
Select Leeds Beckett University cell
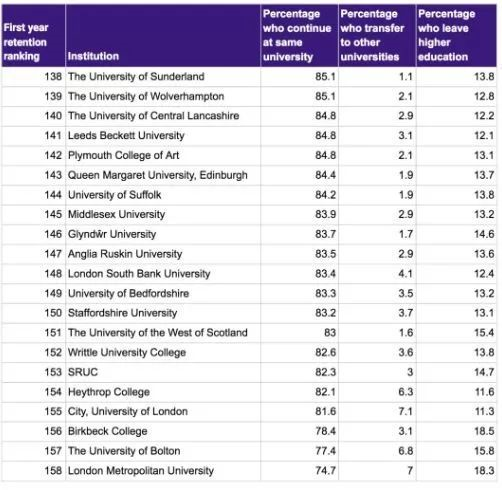pos(163,136)
